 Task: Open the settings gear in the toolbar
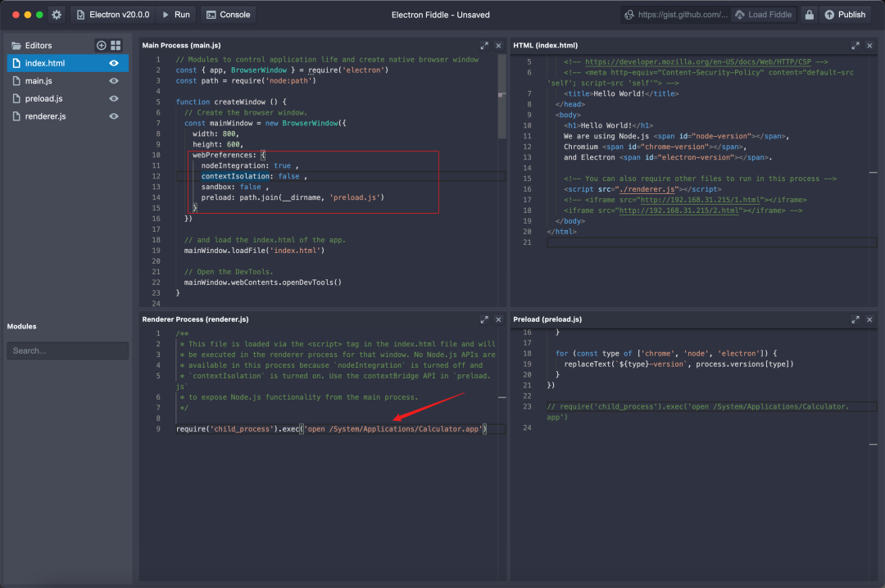click(x=57, y=15)
